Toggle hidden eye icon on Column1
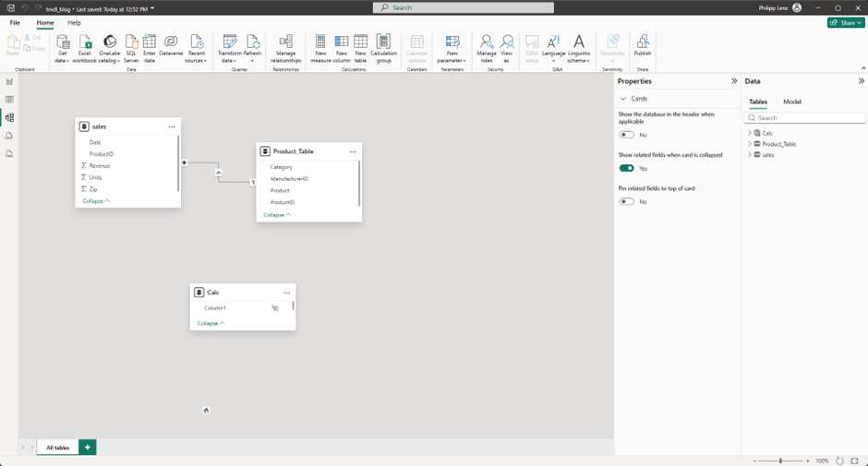 click(275, 308)
